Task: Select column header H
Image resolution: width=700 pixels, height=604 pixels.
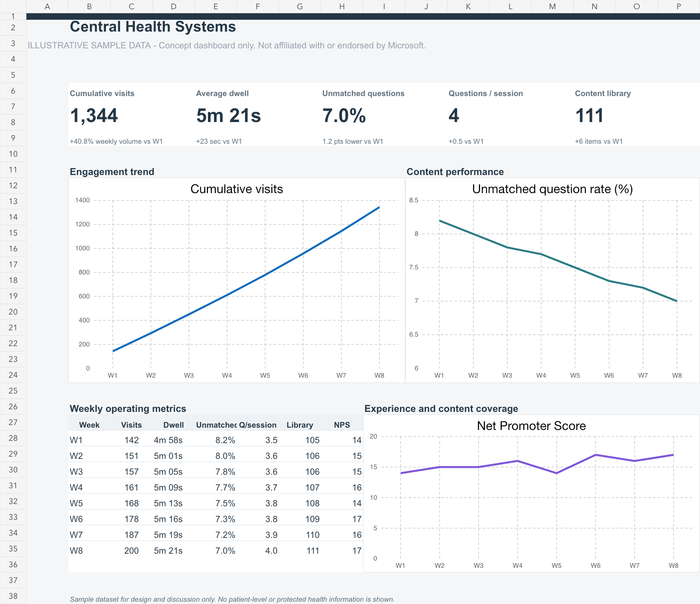Action: [x=342, y=7]
